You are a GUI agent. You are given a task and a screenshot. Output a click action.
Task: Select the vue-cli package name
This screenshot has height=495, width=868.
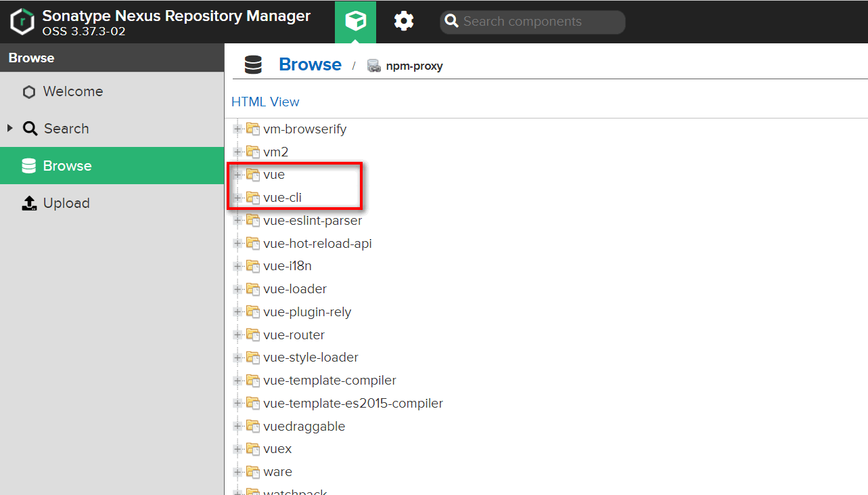click(283, 198)
